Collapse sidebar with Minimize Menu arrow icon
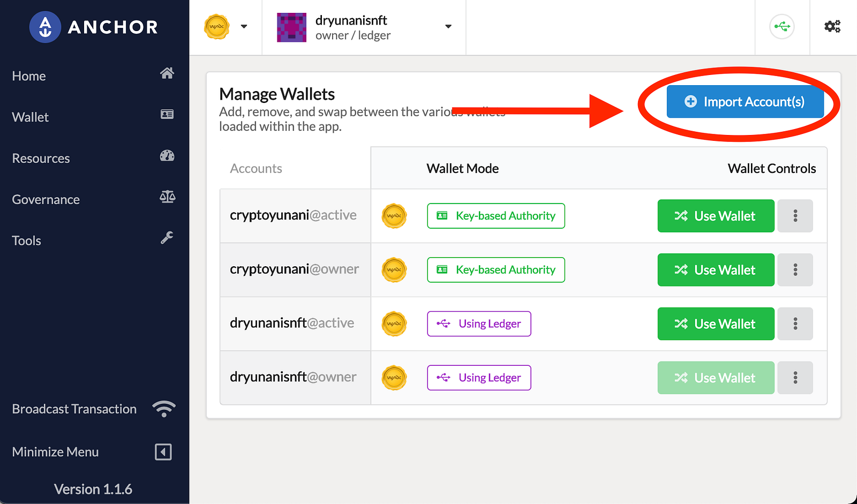The width and height of the screenshot is (857, 504). [163, 452]
